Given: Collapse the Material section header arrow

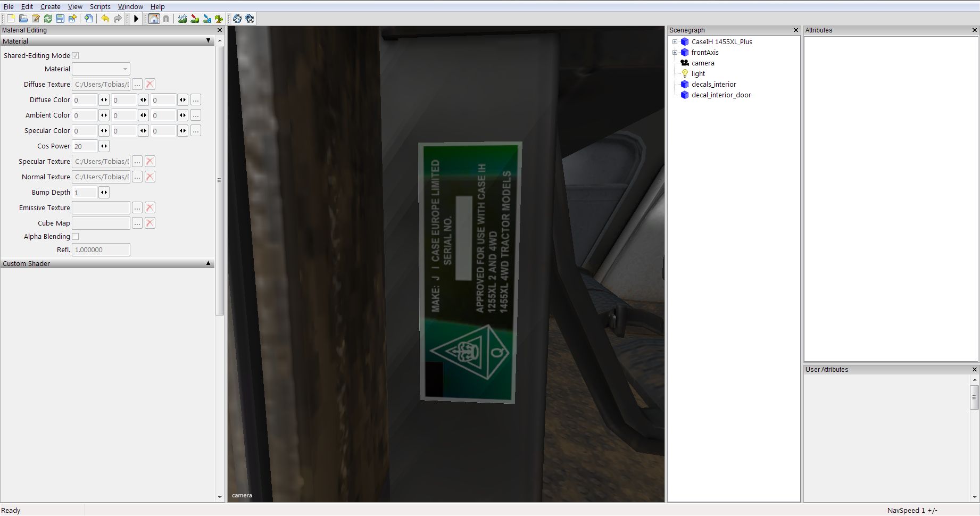Looking at the screenshot, I should pyautogui.click(x=208, y=41).
